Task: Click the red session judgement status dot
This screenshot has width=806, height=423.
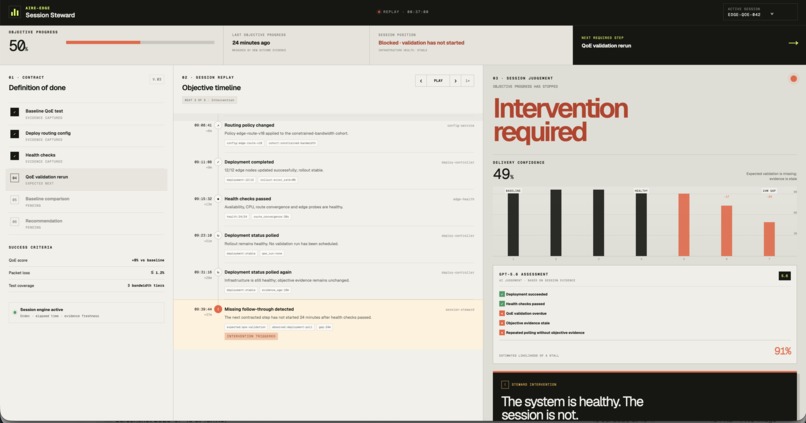Action: [793, 79]
